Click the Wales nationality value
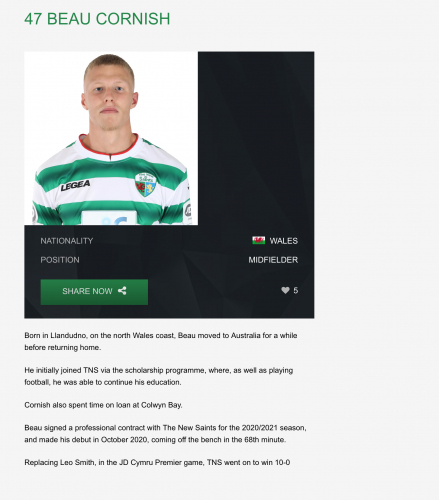 tap(284, 241)
